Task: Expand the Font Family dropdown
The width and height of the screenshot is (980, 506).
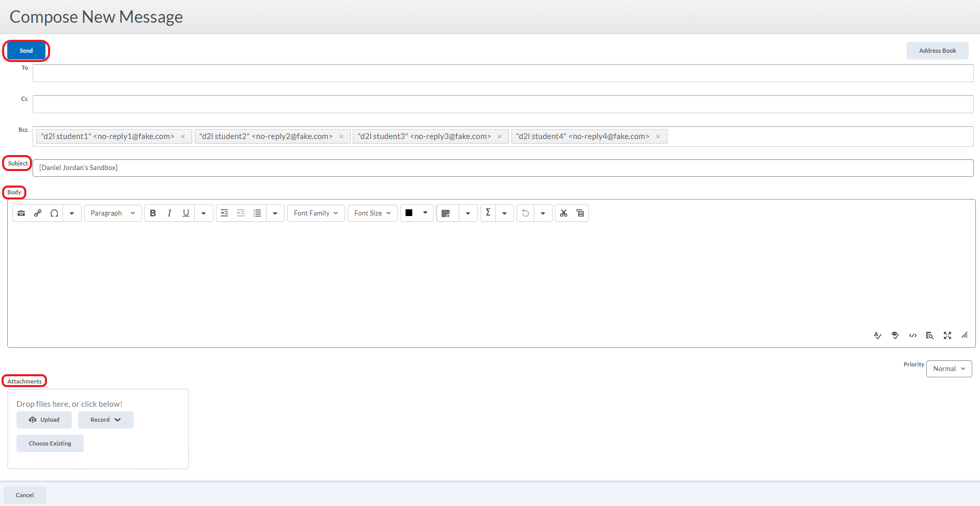Action: [x=316, y=213]
